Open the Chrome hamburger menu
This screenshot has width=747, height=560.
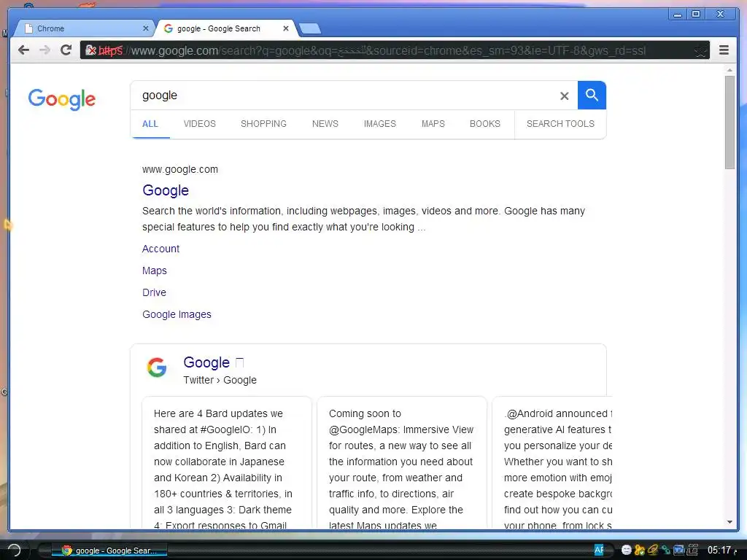tap(724, 50)
